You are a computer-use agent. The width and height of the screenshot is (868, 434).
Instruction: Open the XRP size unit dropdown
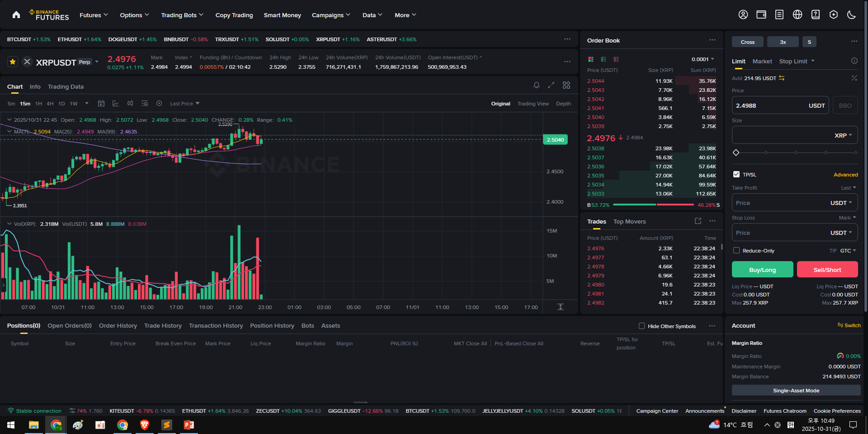pyautogui.click(x=843, y=135)
